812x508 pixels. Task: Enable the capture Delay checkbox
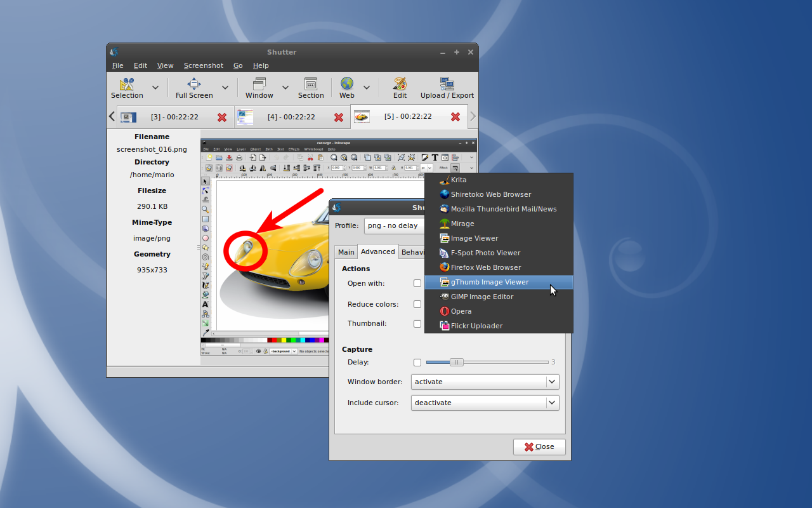coord(417,363)
